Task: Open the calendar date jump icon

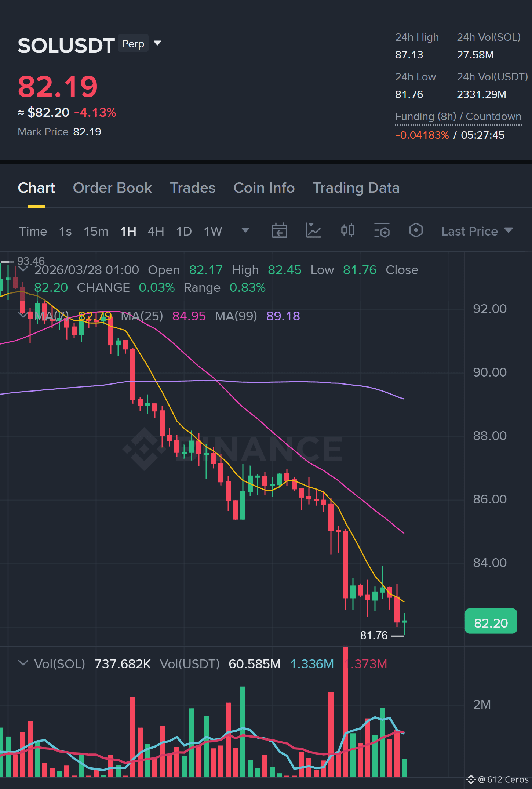Action: click(279, 231)
